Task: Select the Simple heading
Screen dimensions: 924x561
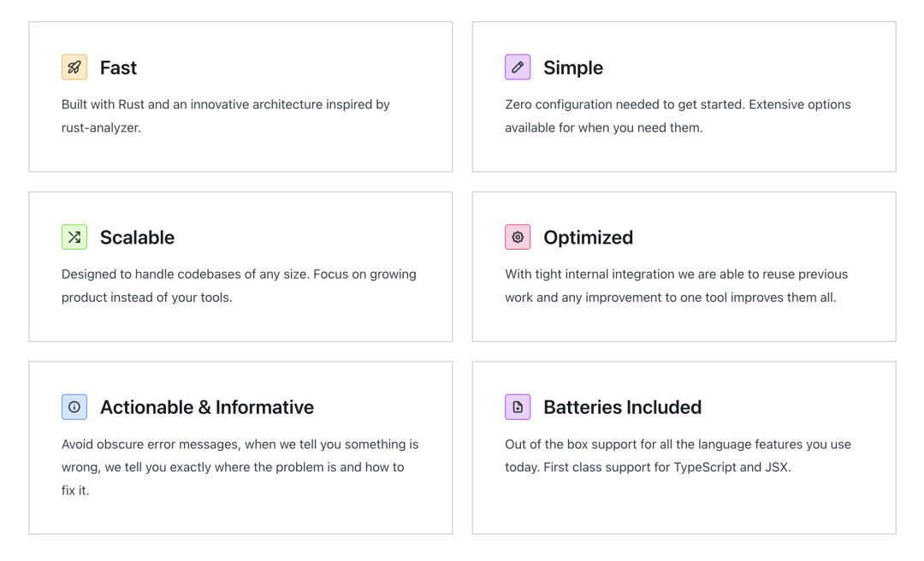Action: pyautogui.click(x=572, y=68)
